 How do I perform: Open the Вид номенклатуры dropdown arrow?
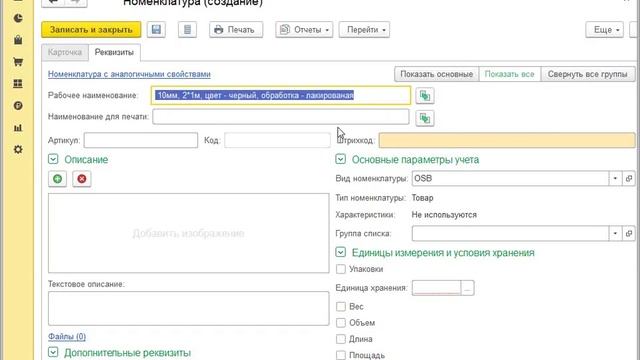(x=615, y=178)
